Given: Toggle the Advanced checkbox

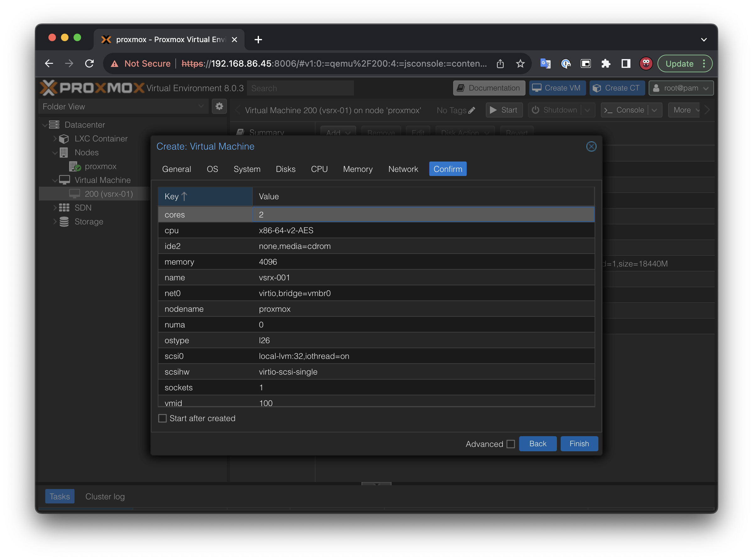Looking at the screenshot, I should 510,444.
